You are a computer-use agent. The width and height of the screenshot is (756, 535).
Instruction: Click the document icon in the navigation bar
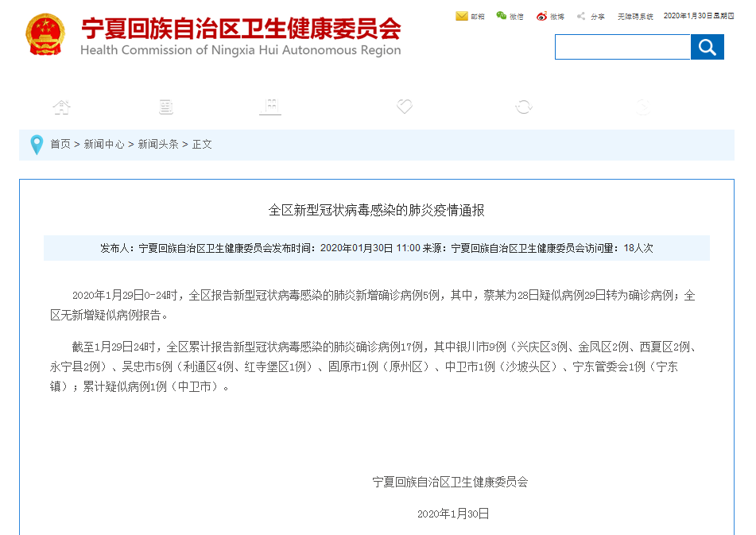(165, 106)
